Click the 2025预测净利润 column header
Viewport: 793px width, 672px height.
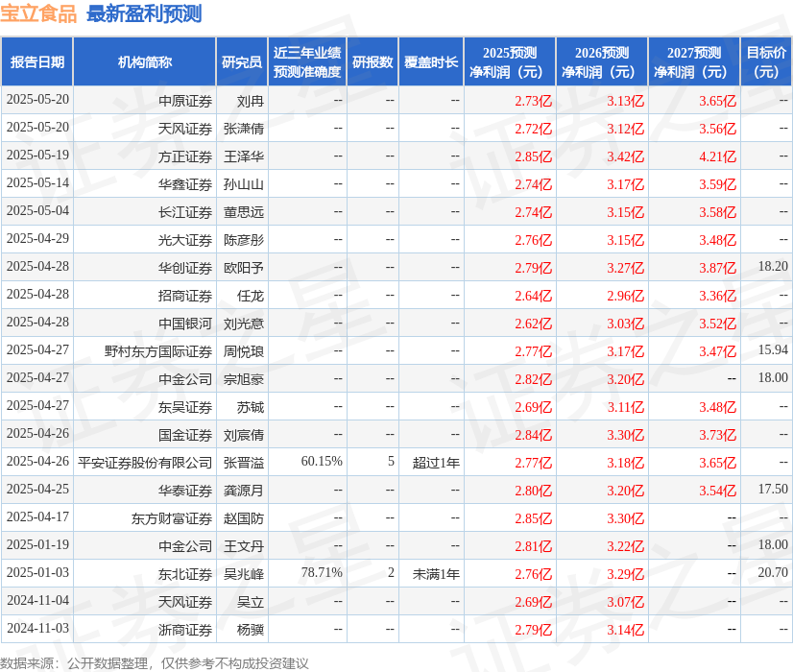[x=510, y=62]
